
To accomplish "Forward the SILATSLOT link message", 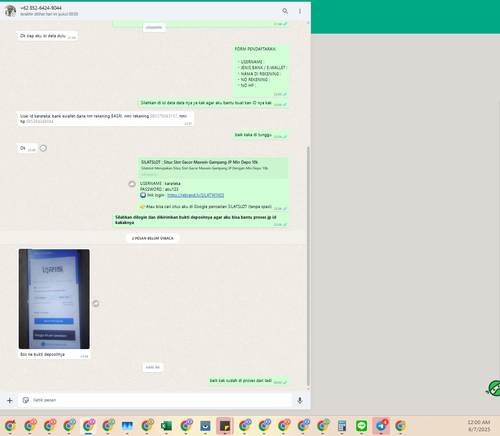I will [132, 184].
